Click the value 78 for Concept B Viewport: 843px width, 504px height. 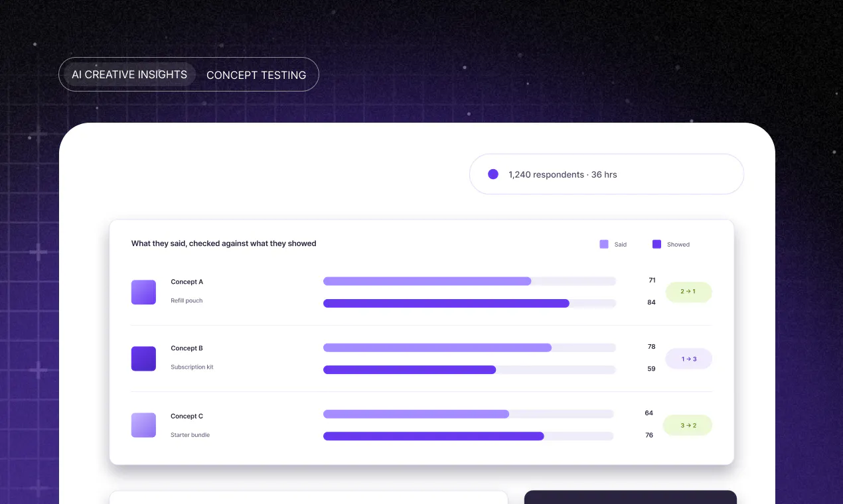coord(652,347)
